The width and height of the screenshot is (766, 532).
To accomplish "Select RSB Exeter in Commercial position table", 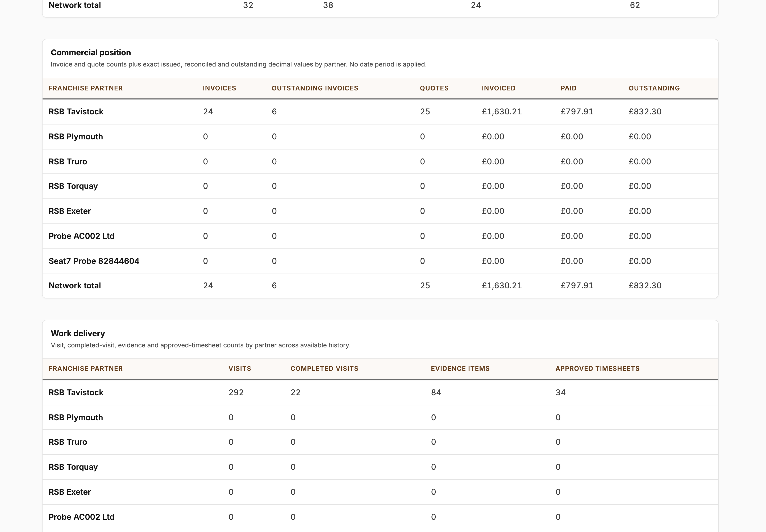I will 70,211.
